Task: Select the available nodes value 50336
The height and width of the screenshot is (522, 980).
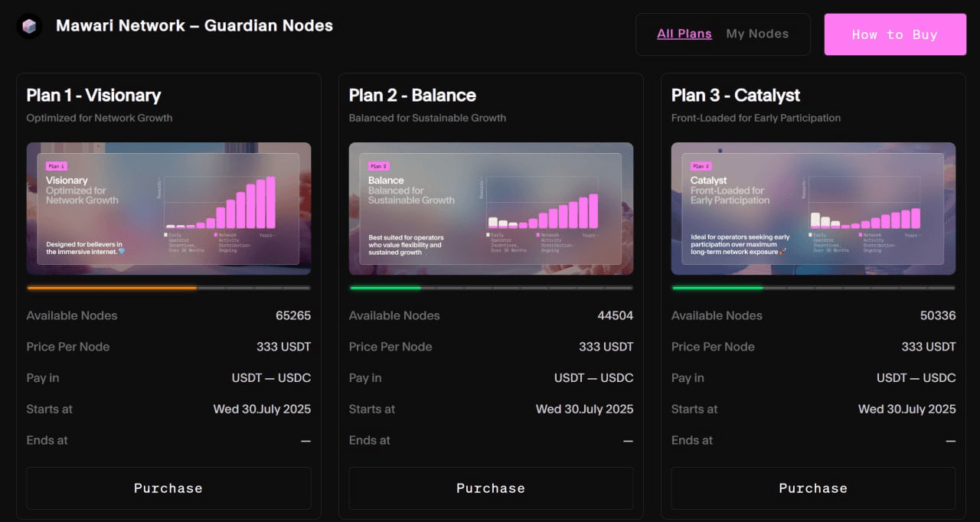Action: click(938, 315)
